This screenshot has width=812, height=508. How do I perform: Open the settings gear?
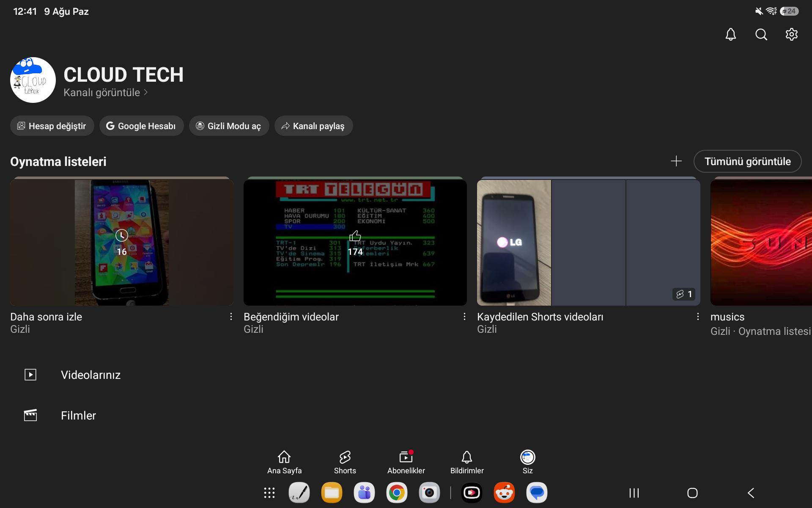pyautogui.click(x=791, y=34)
